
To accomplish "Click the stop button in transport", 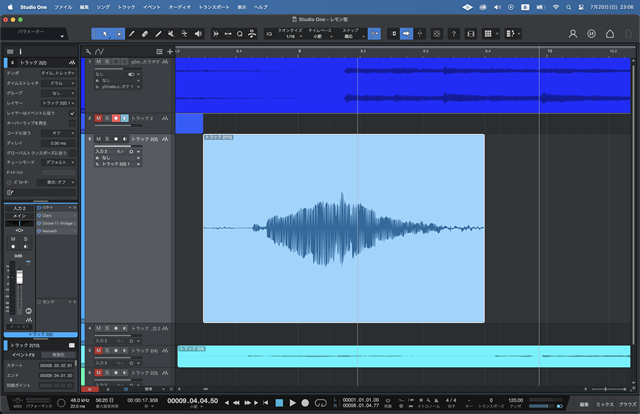I will [279, 403].
